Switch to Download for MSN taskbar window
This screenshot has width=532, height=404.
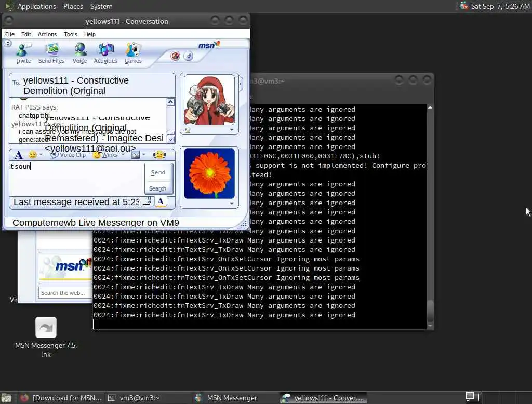point(61,398)
